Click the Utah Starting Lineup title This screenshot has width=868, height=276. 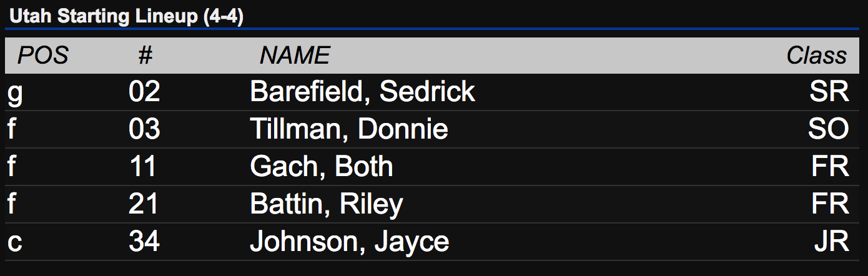click(x=126, y=16)
